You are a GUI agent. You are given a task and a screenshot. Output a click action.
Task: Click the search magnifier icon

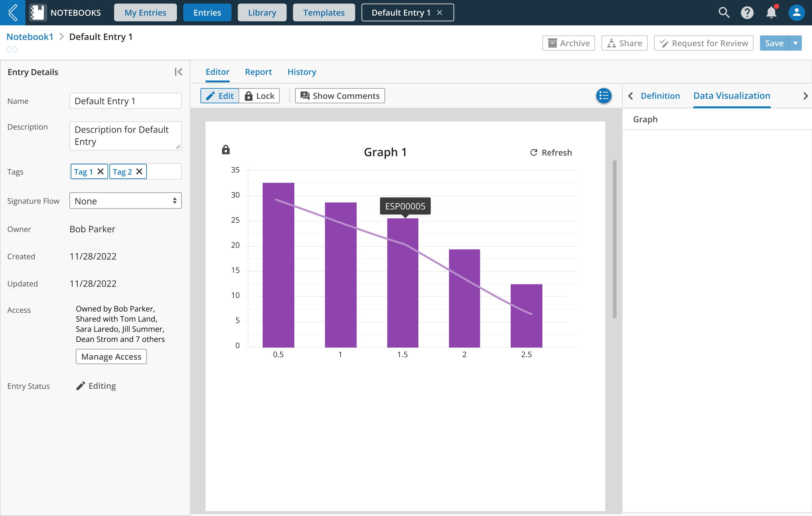[724, 12]
